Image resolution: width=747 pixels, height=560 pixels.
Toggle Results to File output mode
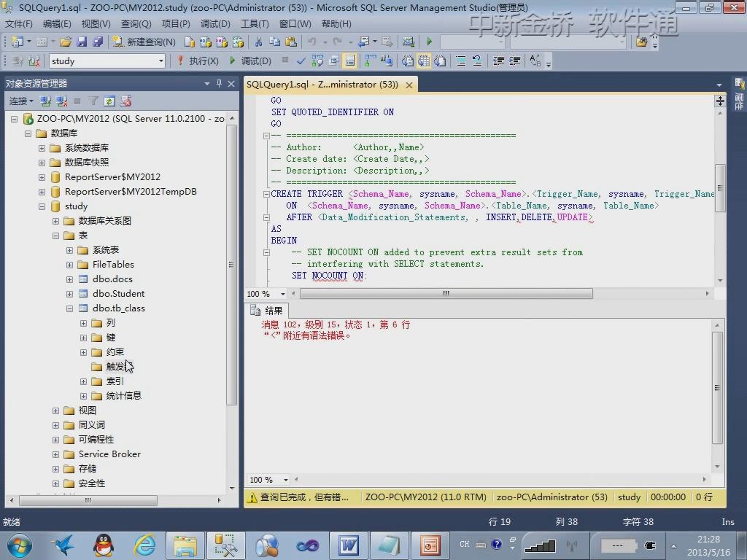440,61
